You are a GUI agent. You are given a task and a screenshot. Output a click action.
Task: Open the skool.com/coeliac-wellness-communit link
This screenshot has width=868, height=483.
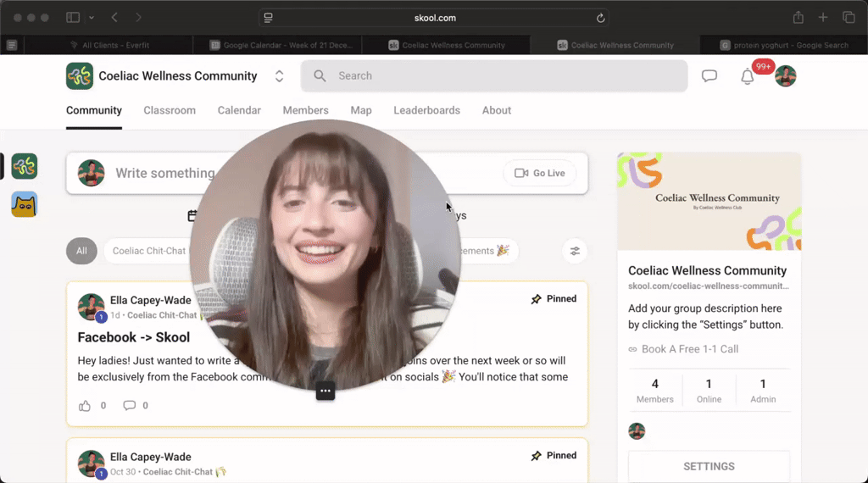pyautogui.click(x=708, y=286)
